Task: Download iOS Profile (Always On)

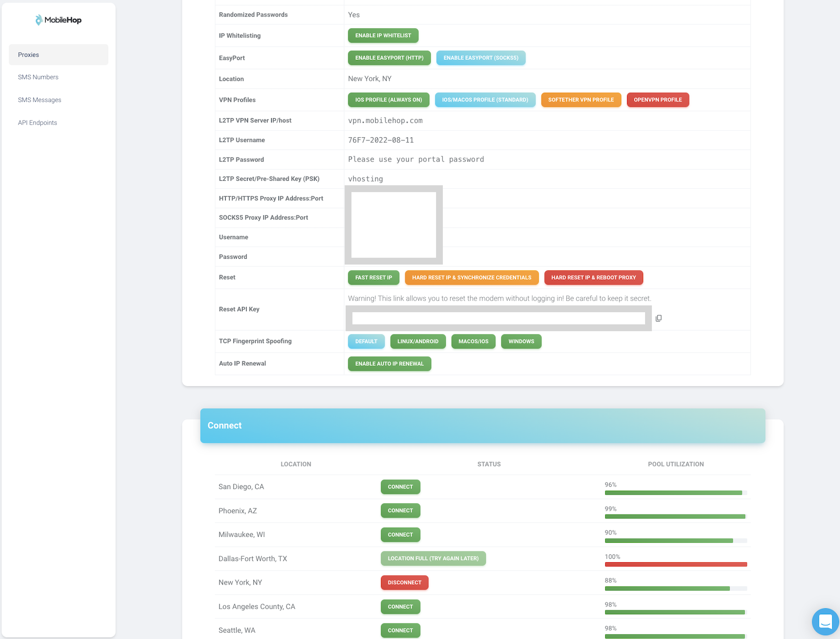Action: tap(388, 100)
